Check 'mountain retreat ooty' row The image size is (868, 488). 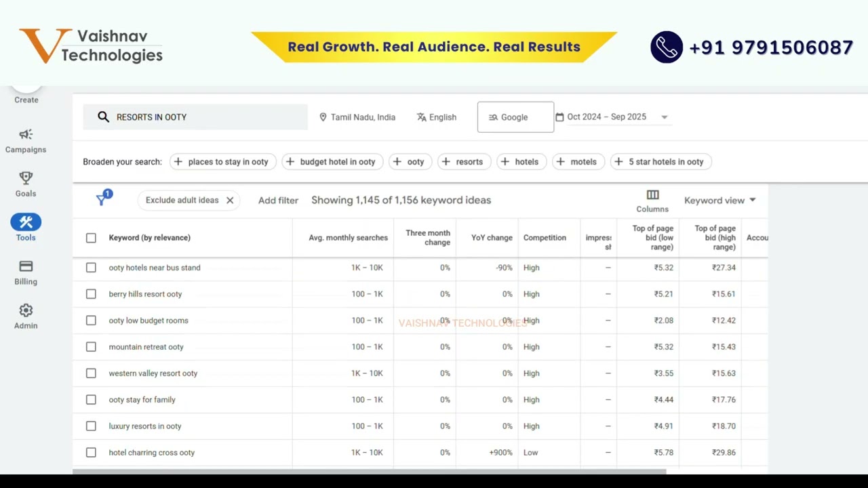91,347
